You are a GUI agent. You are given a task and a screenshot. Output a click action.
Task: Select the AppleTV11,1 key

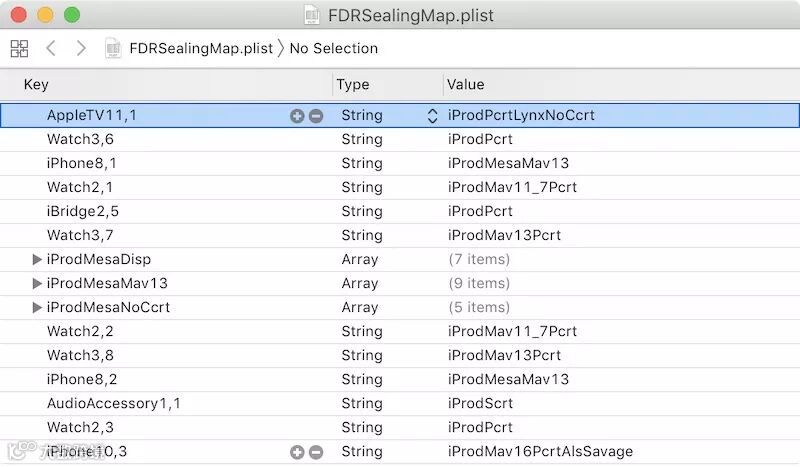pos(92,115)
